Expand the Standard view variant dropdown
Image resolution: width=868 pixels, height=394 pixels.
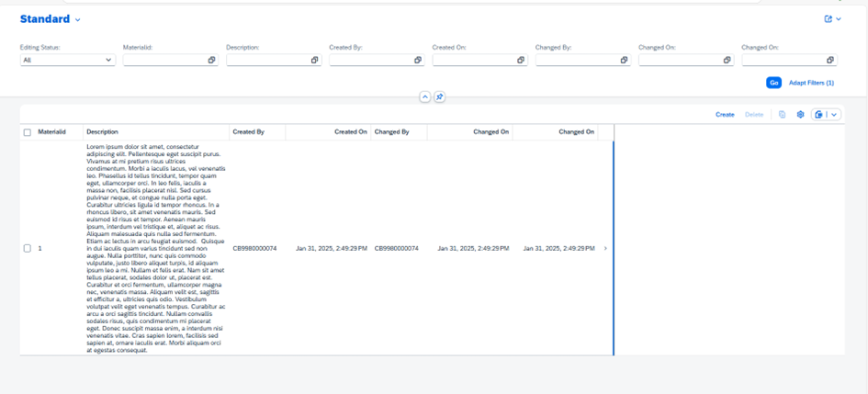point(78,19)
